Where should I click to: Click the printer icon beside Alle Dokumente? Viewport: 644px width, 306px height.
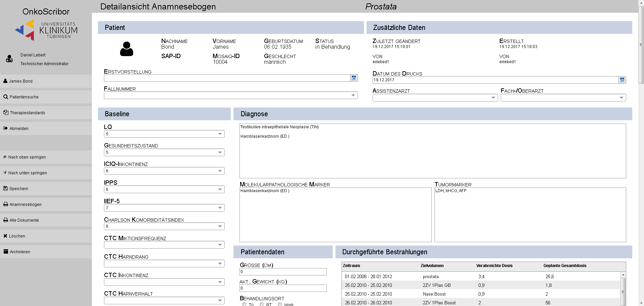6,220
